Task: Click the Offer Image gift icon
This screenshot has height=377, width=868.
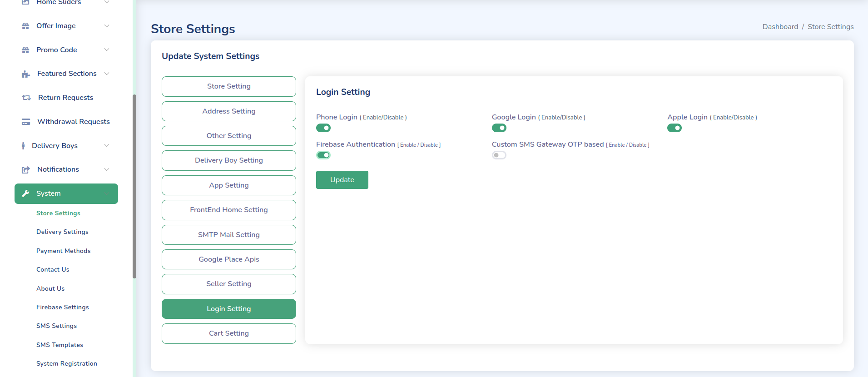Action: coord(25,26)
